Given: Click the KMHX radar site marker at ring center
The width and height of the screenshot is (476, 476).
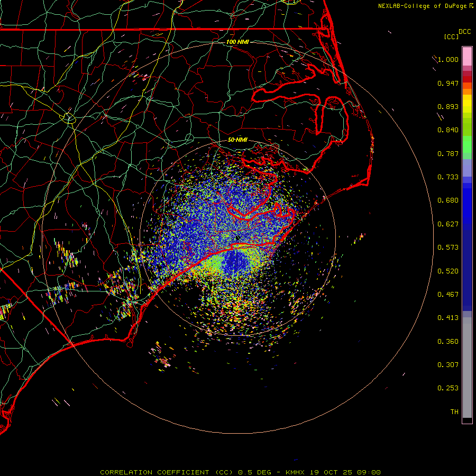Looking at the screenshot, I should tap(237, 238).
